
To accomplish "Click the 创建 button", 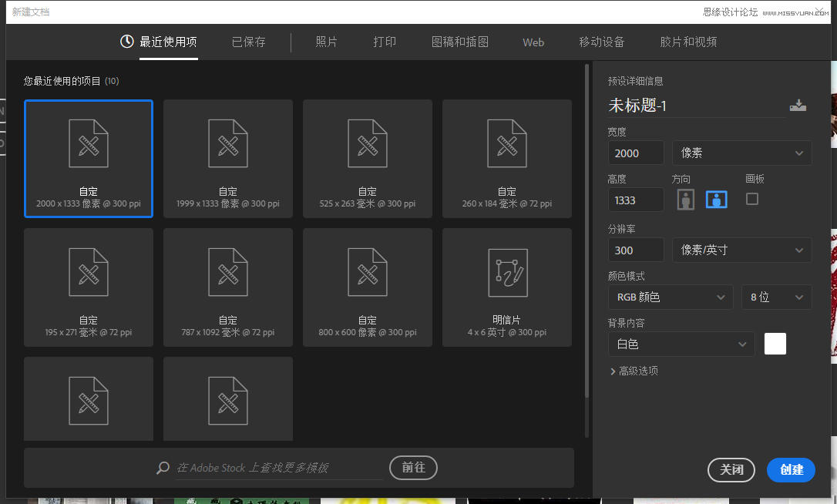I will (791, 470).
